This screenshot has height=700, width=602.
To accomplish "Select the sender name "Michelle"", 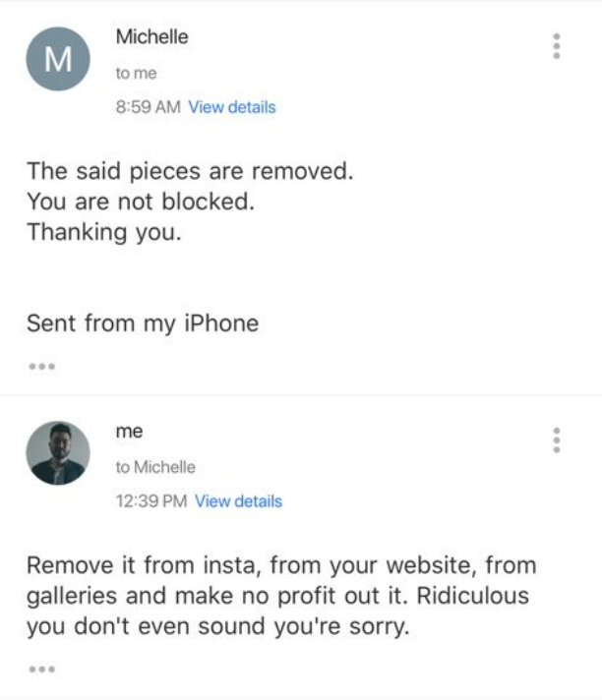I will click(151, 37).
